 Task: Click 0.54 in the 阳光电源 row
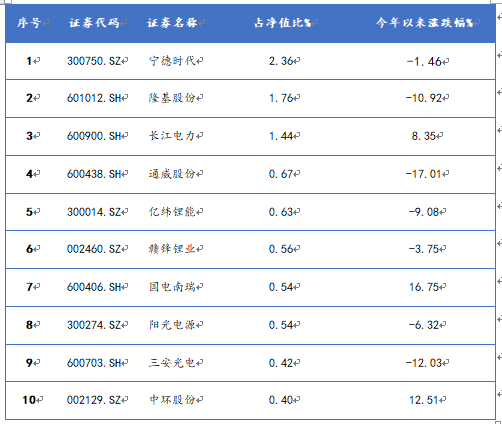(x=281, y=325)
